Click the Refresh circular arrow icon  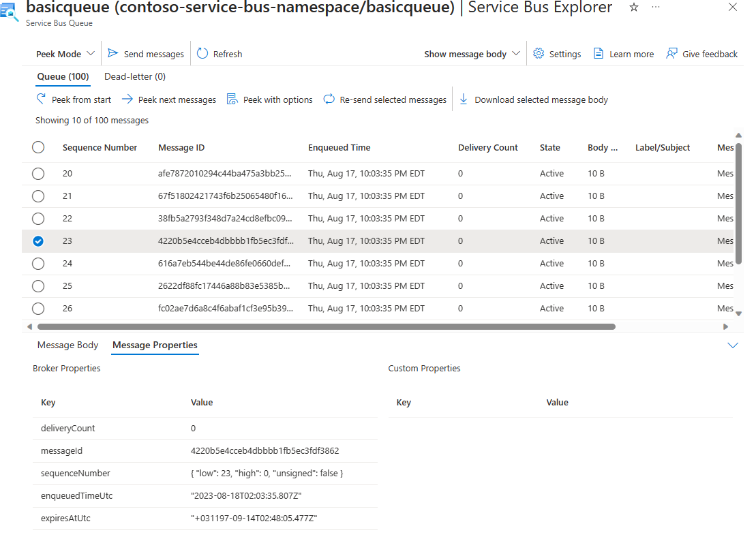202,53
